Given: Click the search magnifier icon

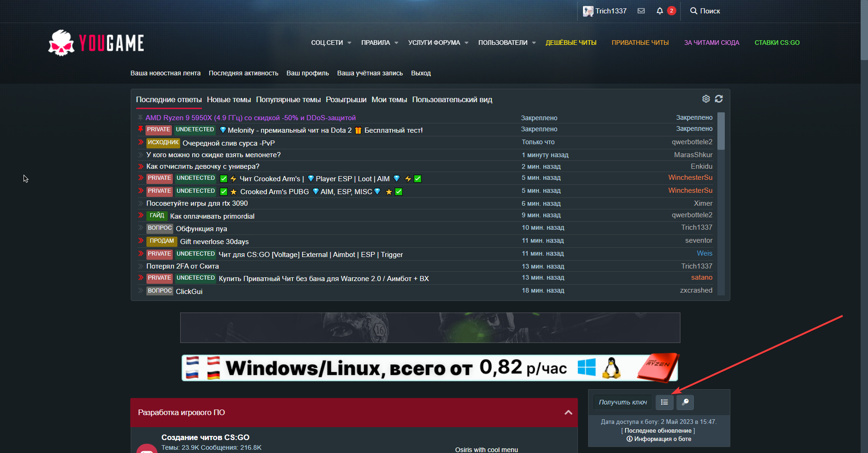Looking at the screenshot, I should click(x=693, y=11).
